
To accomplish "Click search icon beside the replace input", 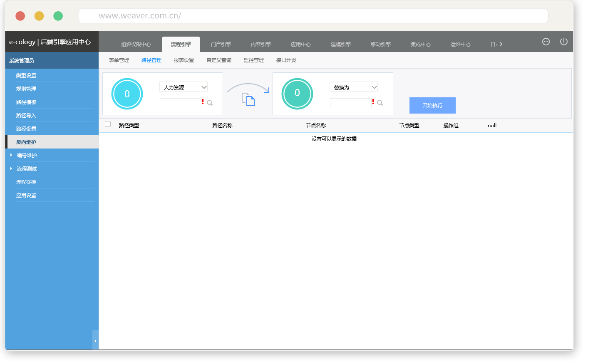I will pos(380,103).
